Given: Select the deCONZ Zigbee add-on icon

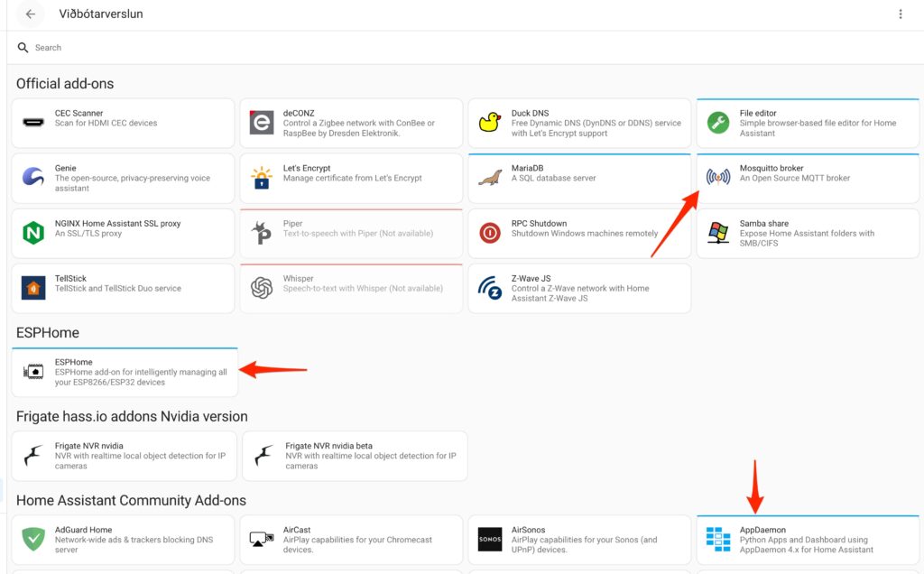Looking at the screenshot, I should coord(262,122).
